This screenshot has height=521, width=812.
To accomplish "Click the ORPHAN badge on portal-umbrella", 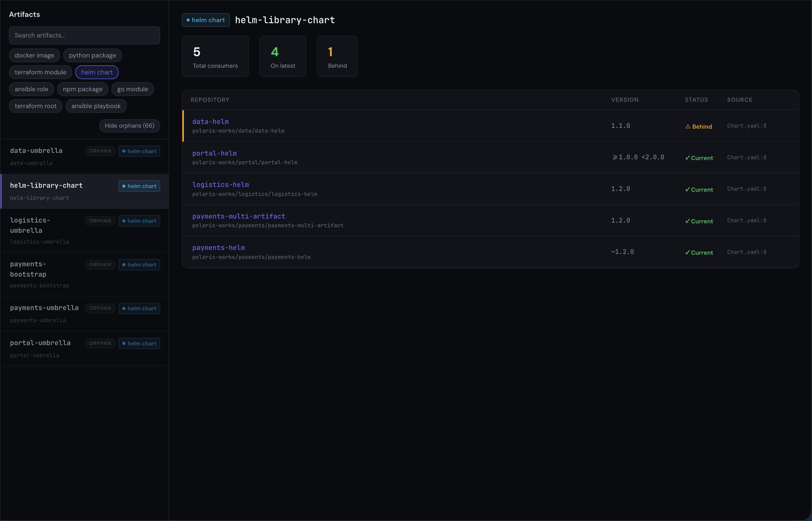I will pos(100,343).
